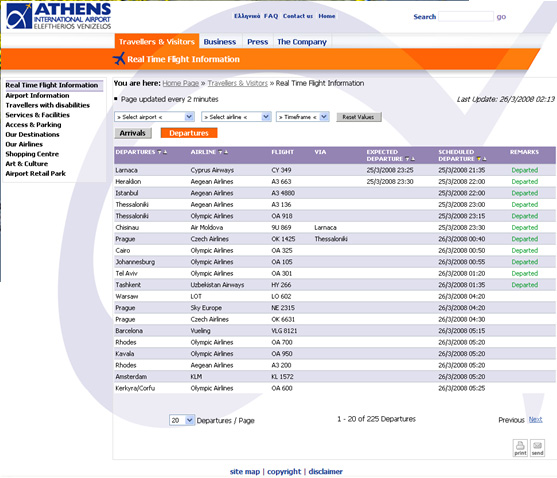The image size is (557, 478).
Task: Sort Scheduled Departure column descending
Action: click(x=479, y=159)
